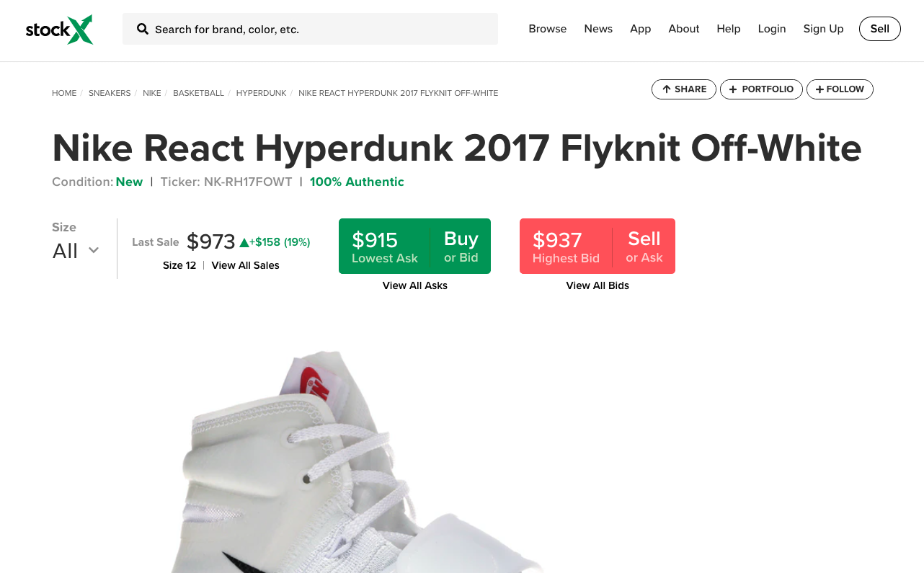Open View All Sales link
924x573 pixels.
coord(245,265)
